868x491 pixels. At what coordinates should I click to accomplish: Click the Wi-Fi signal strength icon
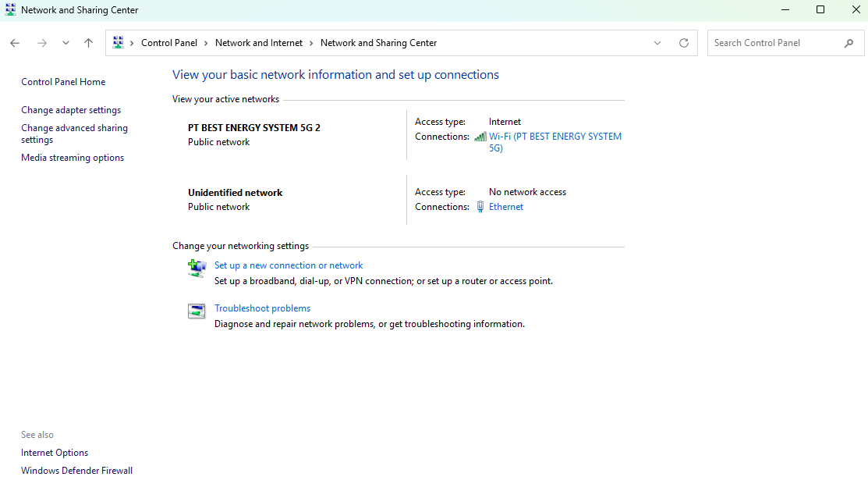[x=480, y=137]
